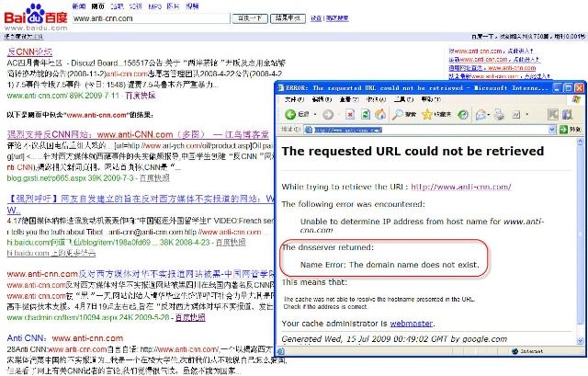Click the search-within-results button
588x376 pixels.
288,18
